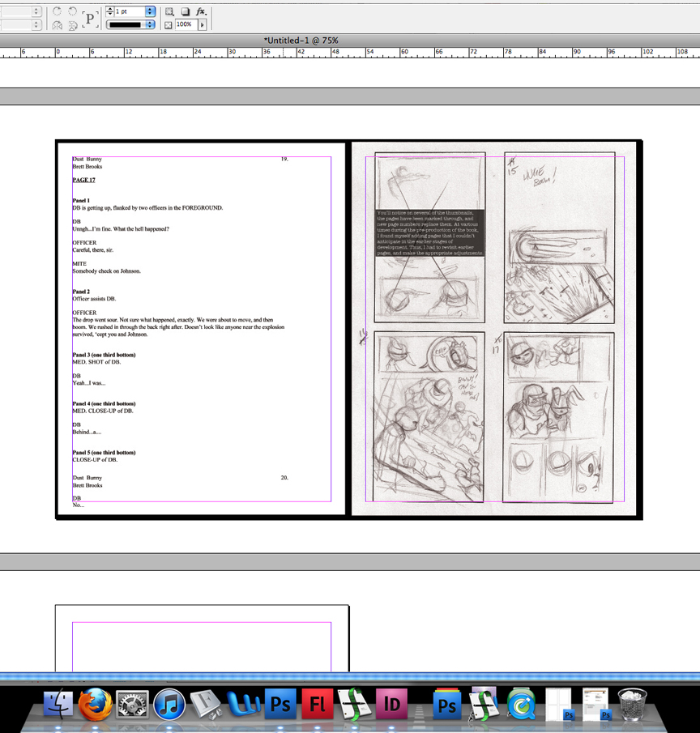Screen dimensions: 700x733
Task: Click the 1 pt stroke weight field
Action: 129,11
